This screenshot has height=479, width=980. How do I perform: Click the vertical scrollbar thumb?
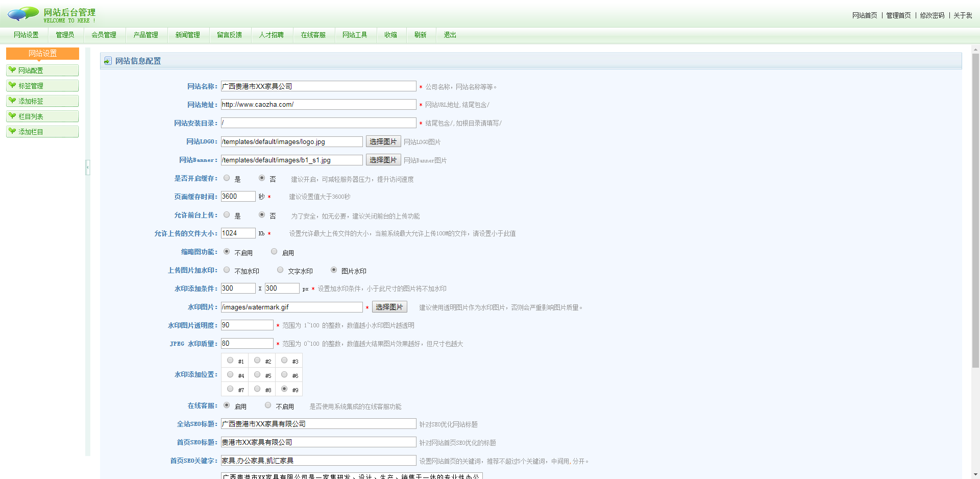pyautogui.click(x=975, y=210)
